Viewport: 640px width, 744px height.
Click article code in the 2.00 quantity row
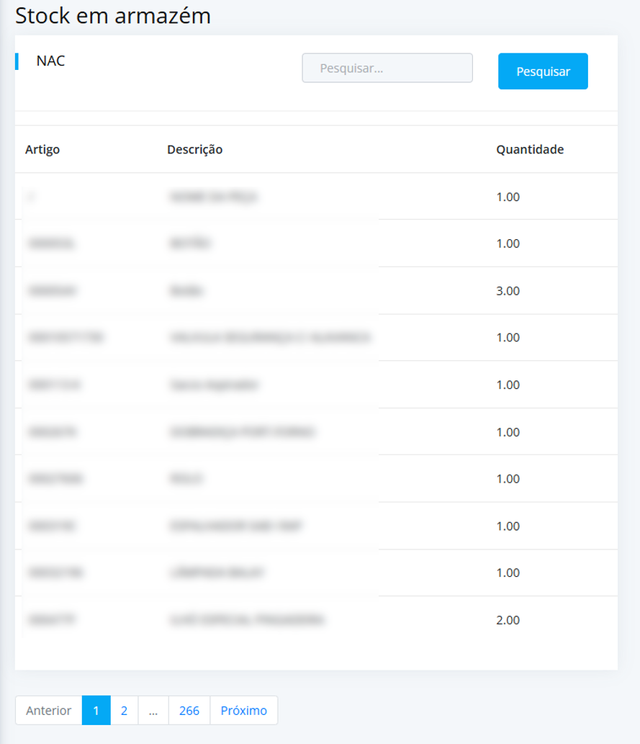tap(52, 620)
